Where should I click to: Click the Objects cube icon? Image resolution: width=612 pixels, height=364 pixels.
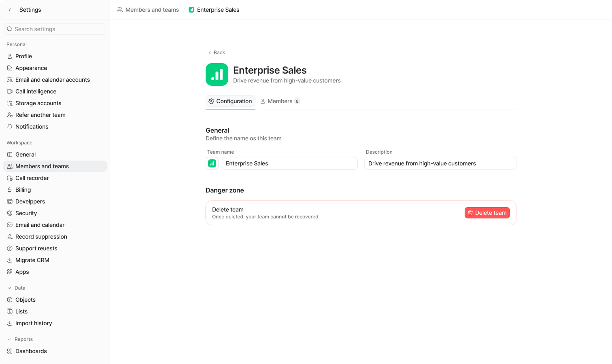10,300
